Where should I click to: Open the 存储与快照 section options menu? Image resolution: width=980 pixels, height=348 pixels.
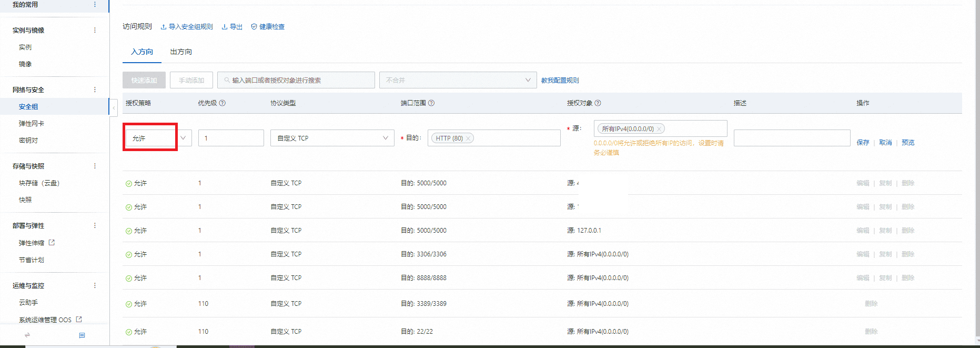(x=95, y=166)
